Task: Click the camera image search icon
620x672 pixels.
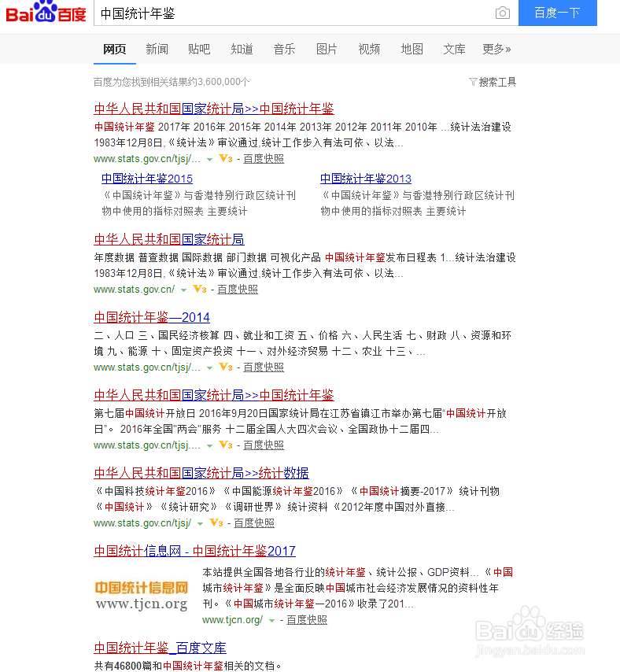Action: (x=502, y=13)
